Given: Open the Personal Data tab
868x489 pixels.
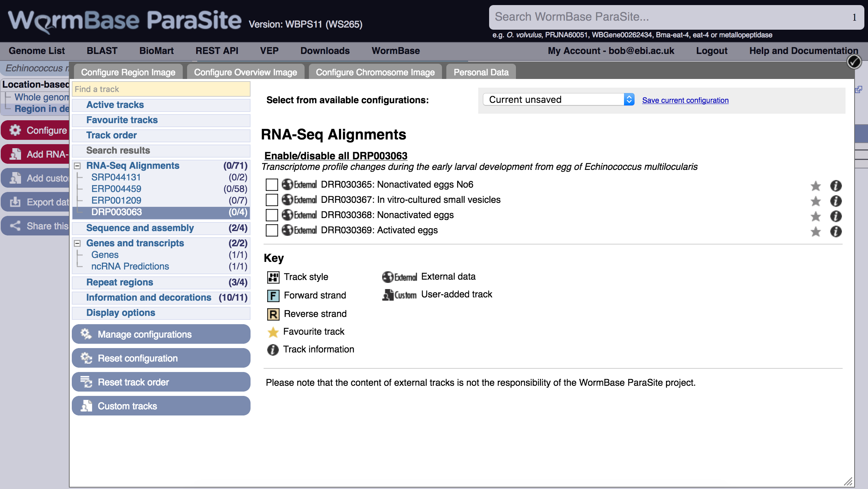Looking at the screenshot, I should (x=481, y=72).
